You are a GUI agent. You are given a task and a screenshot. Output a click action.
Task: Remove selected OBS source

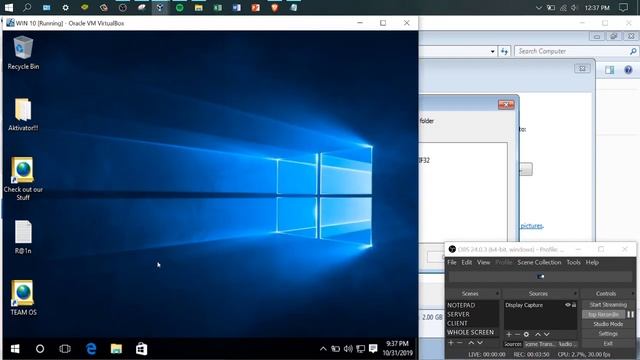pos(517,334)
